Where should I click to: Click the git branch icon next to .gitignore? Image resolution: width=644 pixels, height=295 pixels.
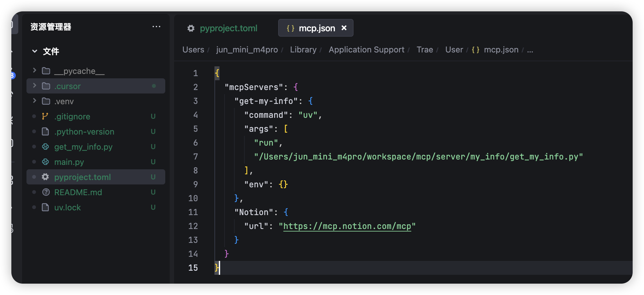click(x=45, y=116)
